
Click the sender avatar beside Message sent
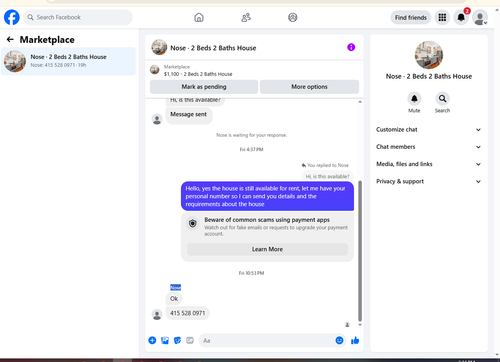point(157,119)
